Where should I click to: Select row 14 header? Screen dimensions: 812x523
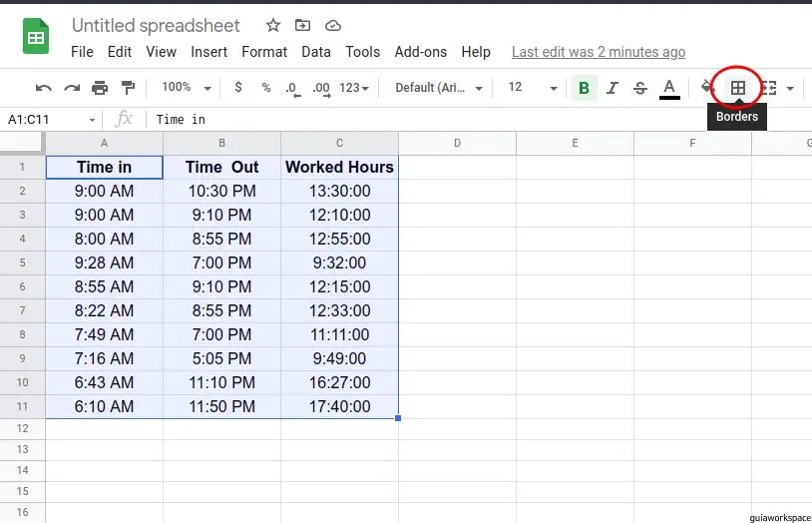click(x=22, y=471)
